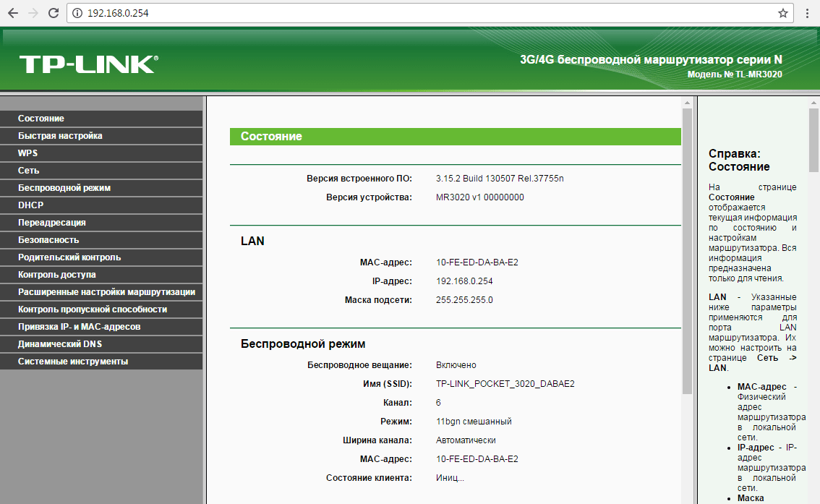Select the WPS menu entry

[x=28, y=153]
